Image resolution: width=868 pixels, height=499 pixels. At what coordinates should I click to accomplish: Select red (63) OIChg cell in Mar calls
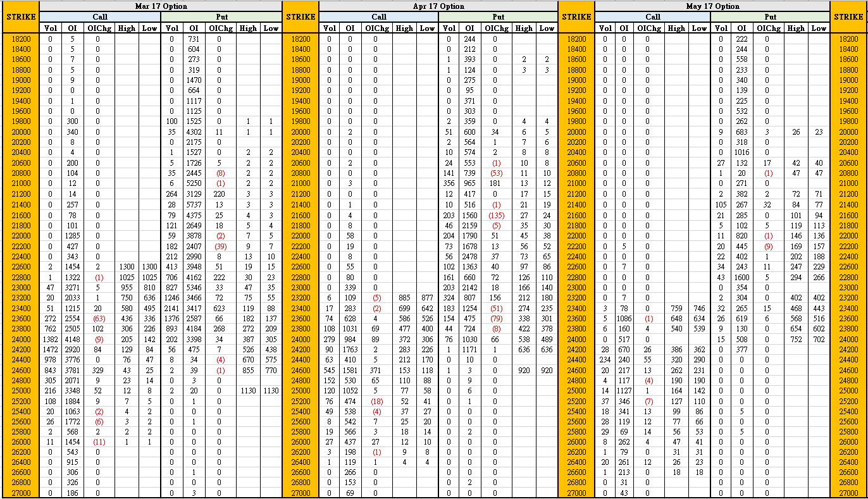(x=98, y=317)
